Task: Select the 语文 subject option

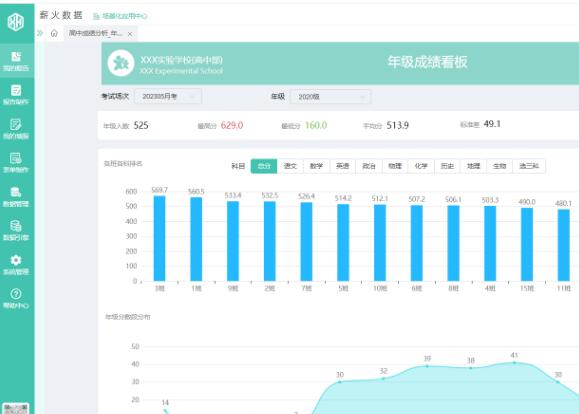Action: [290, 166]
